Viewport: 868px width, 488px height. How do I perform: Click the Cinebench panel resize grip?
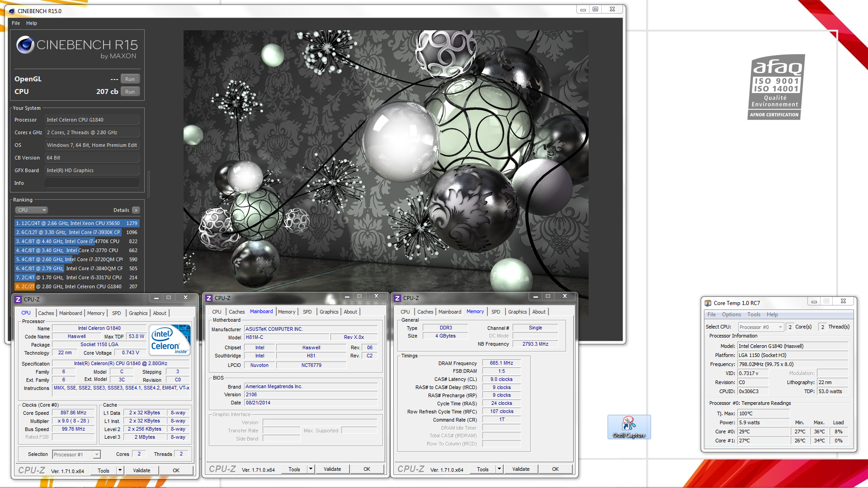pos(148,183)
